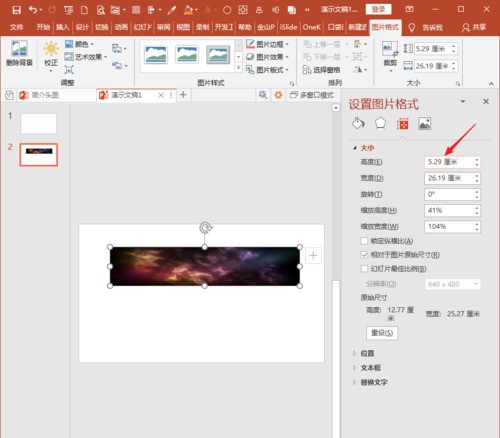Screen dimensions: 500x438
Task: Click the Login (登录) button in title bar
Action: [x=378, y=9]
